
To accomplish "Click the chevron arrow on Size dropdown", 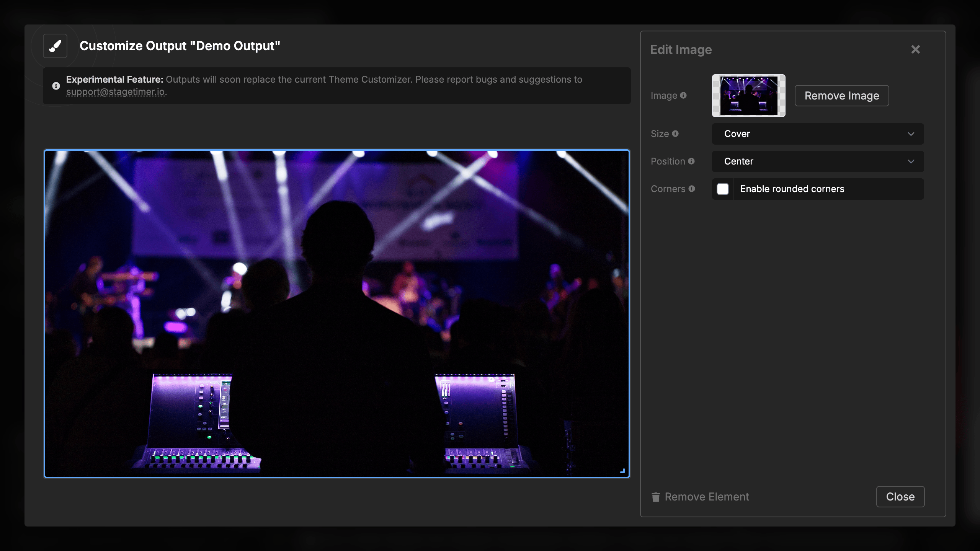I will (911, 134).
